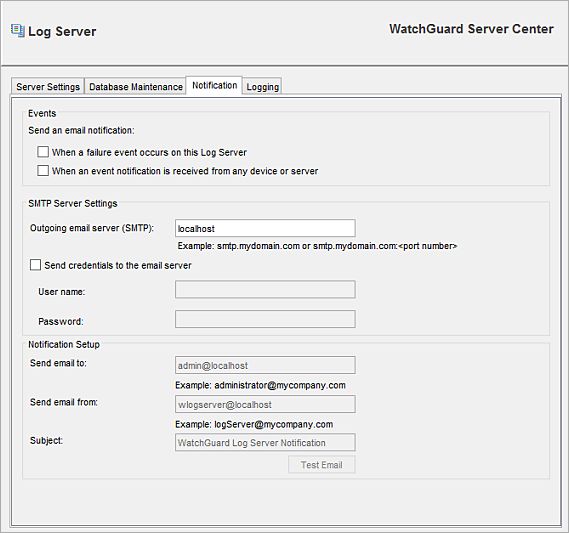Click the User name input field
The image size is (569, 533).
(265, 290)
